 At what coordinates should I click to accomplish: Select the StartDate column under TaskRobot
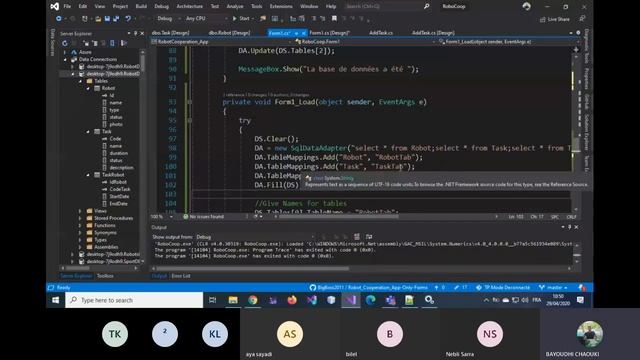(119, 197)
